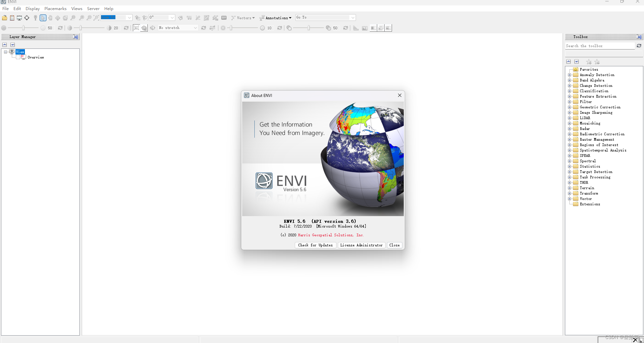The height and width of the screenshot is (343, 644).
Task: Open the Data Manager clipboard icon
Action: pyautogui.click(x=12, y=18)
